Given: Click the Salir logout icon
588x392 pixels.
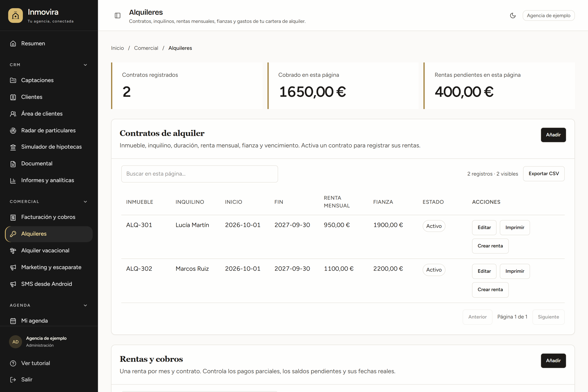Looking at the screenshot, I should point(13,380).
